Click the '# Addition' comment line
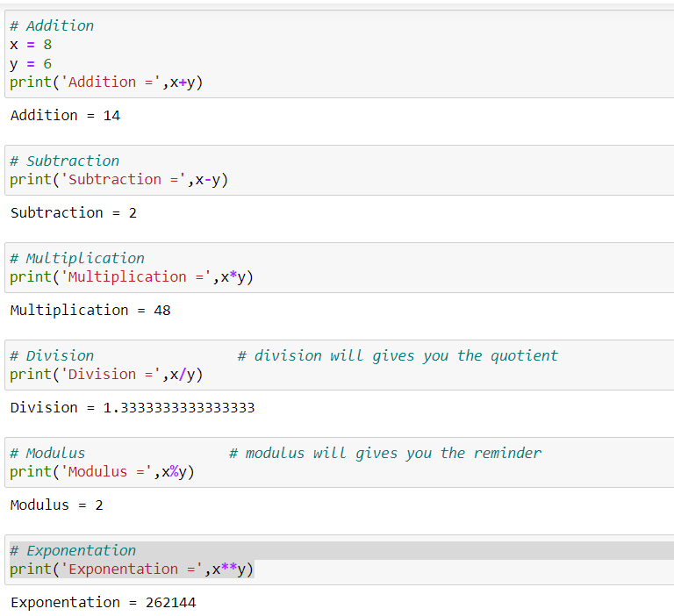The height and width of the screenshot is (616, 674). (52, 25)
